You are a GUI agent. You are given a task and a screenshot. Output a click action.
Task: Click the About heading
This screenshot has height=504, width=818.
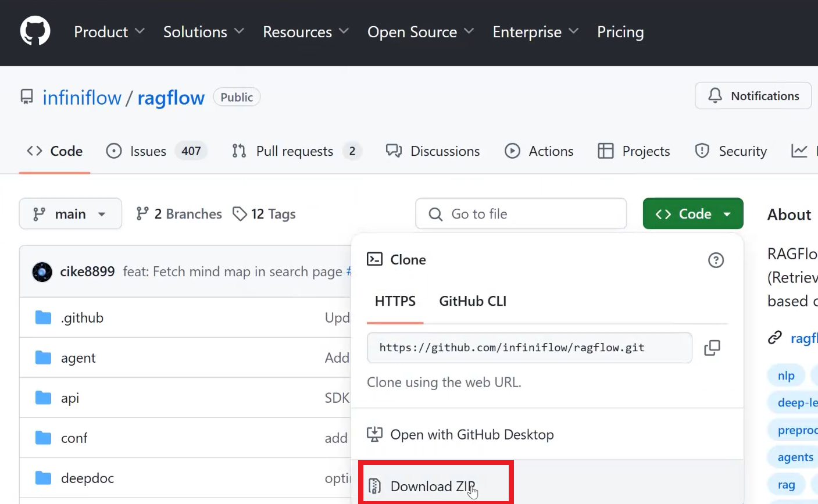[x=789, y=215]
